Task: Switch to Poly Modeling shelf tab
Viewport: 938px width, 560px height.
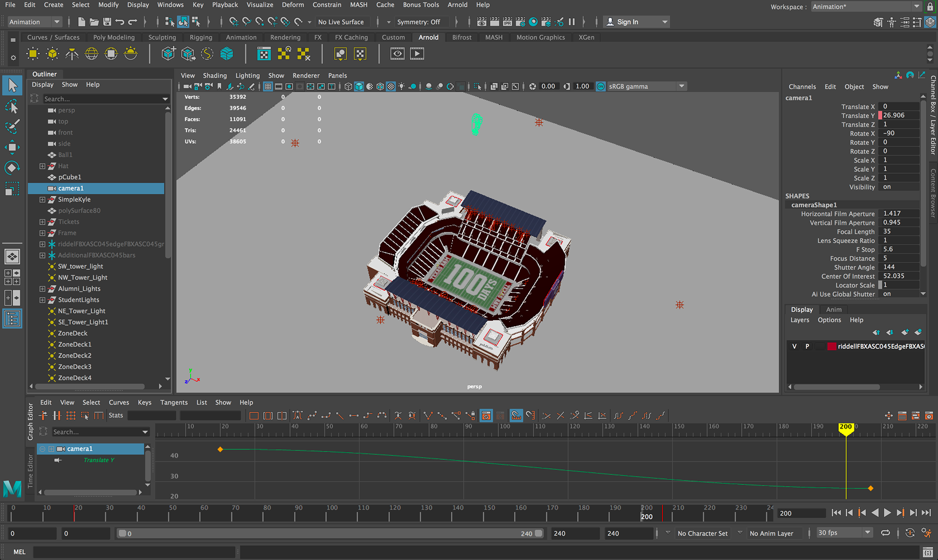Action: [114, 37]
